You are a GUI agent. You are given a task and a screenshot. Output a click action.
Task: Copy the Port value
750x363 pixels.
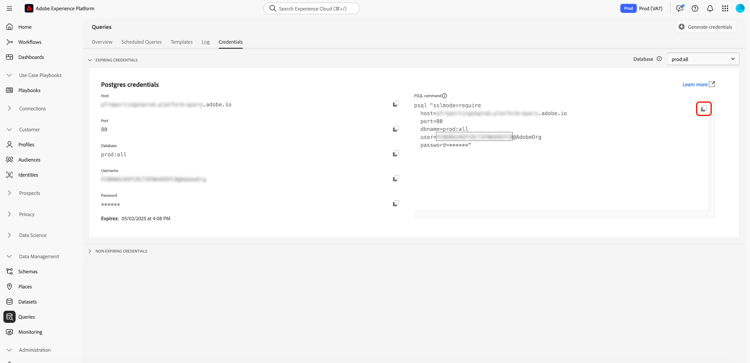396,129
